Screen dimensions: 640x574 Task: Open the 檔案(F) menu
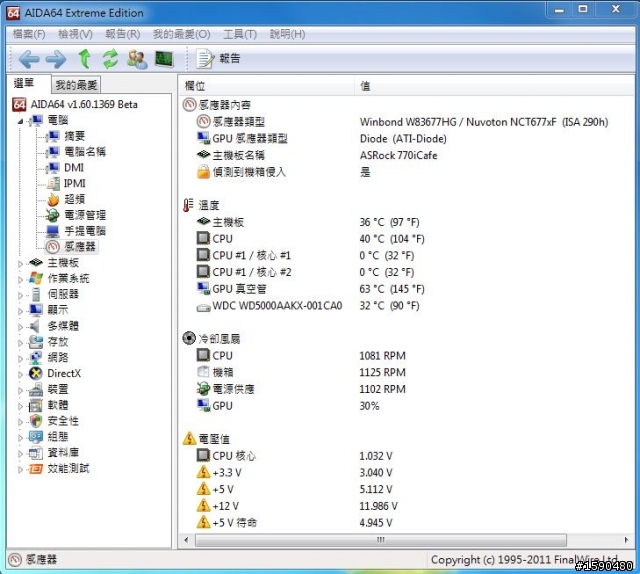click(29, 34)
